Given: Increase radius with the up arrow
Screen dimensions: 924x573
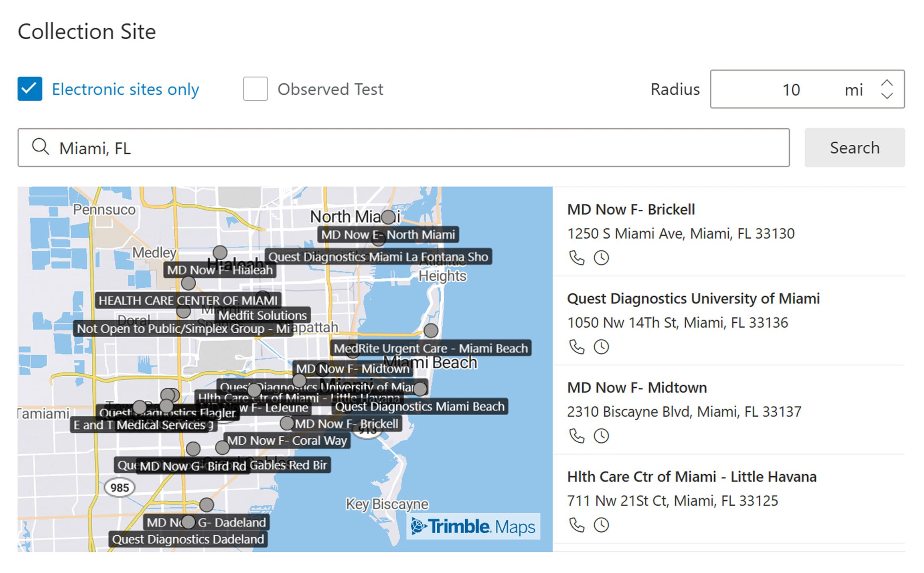Looking at the screenshot, I should coord(887,83).
